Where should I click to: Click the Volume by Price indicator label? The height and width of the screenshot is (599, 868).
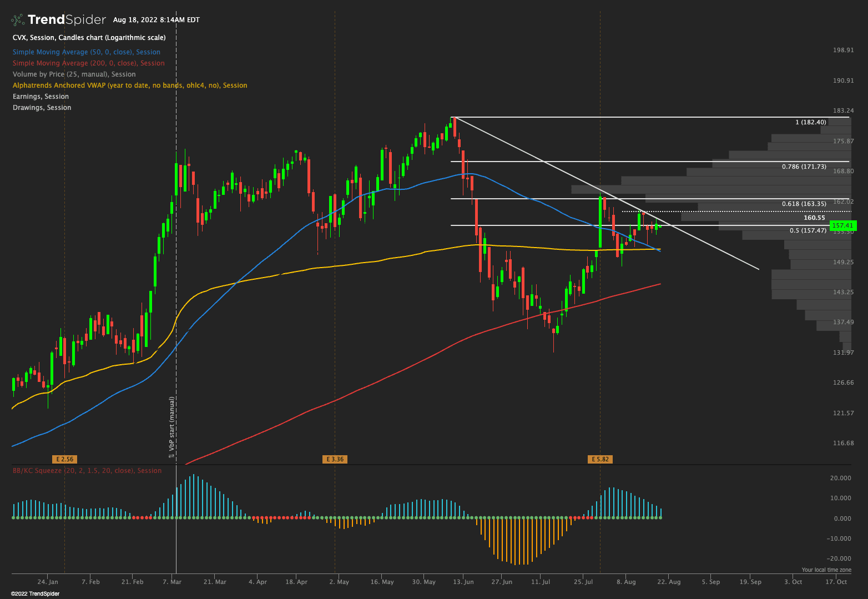74,74
